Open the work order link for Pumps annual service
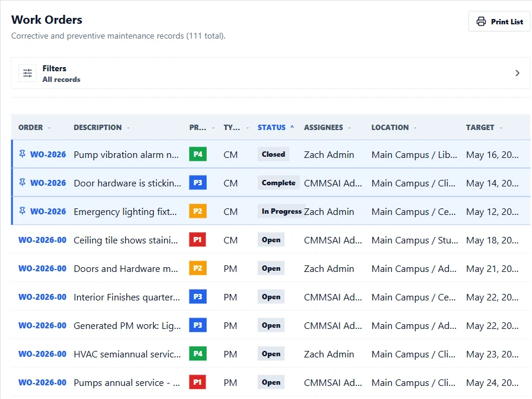The height and width of the screenshot is (399, 532). [x=42, y=382]
